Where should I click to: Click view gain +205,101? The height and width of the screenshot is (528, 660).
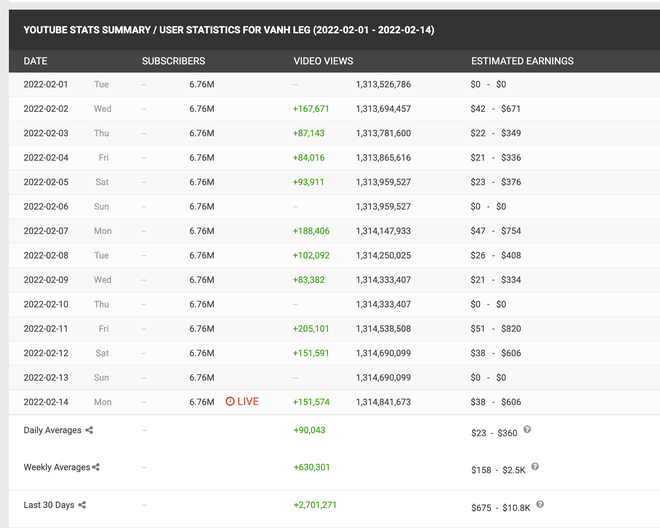[311, 328]
